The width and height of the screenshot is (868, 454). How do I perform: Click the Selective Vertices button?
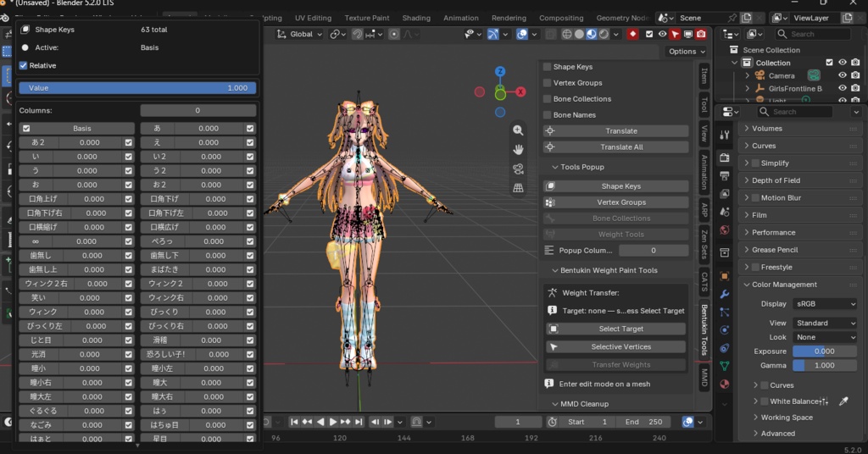(616, 346)
